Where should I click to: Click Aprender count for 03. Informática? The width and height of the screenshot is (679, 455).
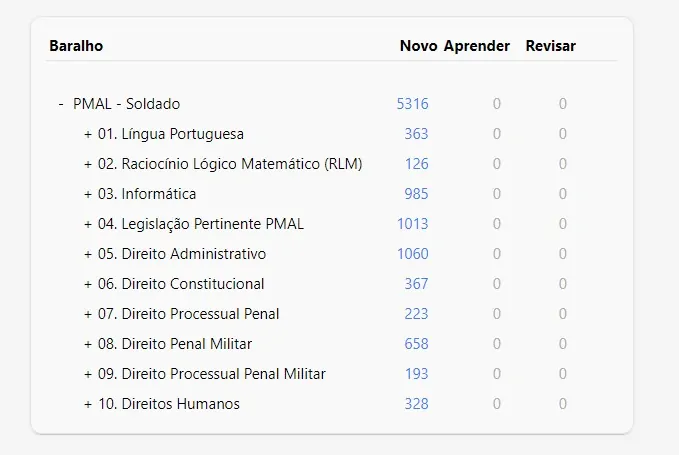click(x=497, y=194)
